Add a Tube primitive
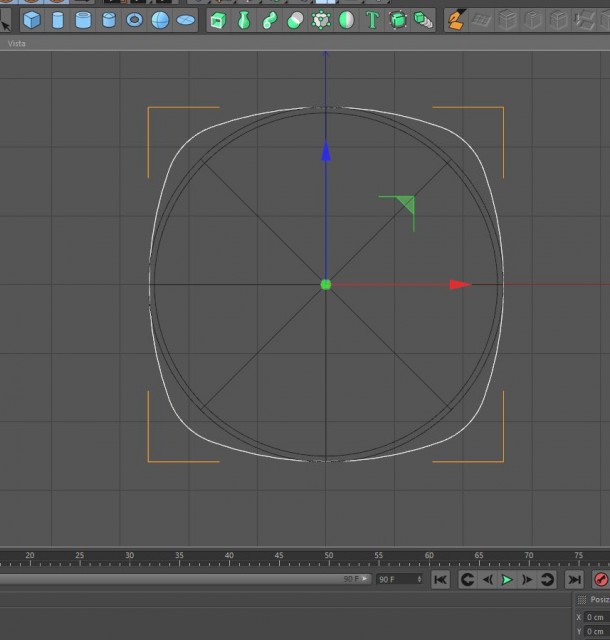Screen dimensions: 610x640 tap(83, 20)
